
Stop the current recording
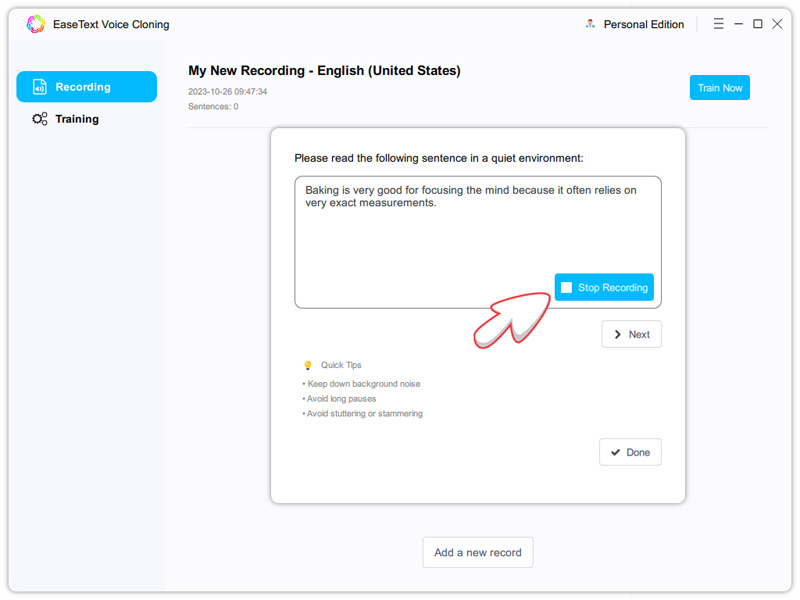point(604,287)
